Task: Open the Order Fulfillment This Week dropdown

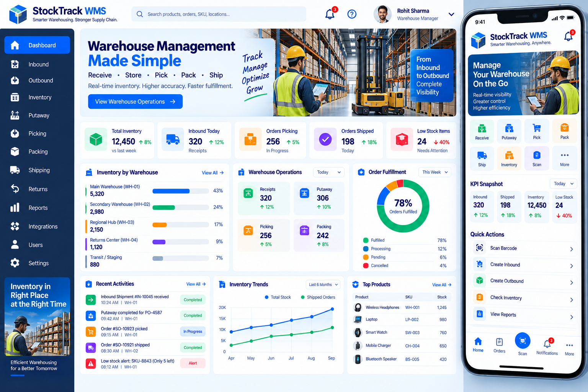Action: pos(434,172)
